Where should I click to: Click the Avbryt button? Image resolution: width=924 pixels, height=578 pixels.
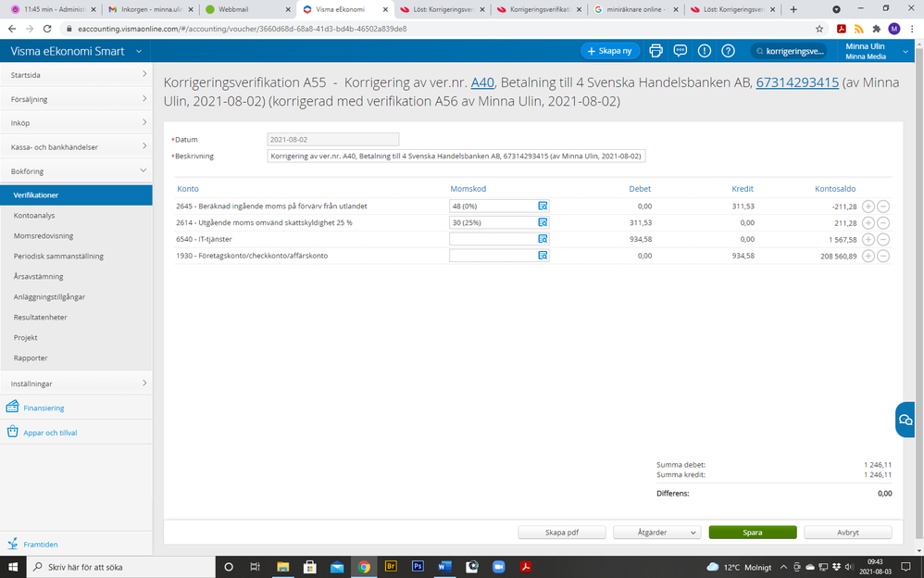click(x=848, y=532)
